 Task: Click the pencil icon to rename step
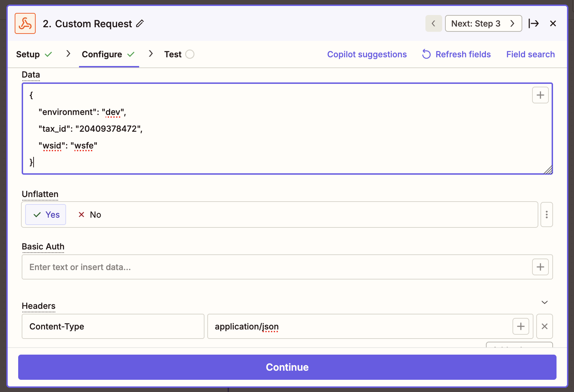tap(140, 23)
